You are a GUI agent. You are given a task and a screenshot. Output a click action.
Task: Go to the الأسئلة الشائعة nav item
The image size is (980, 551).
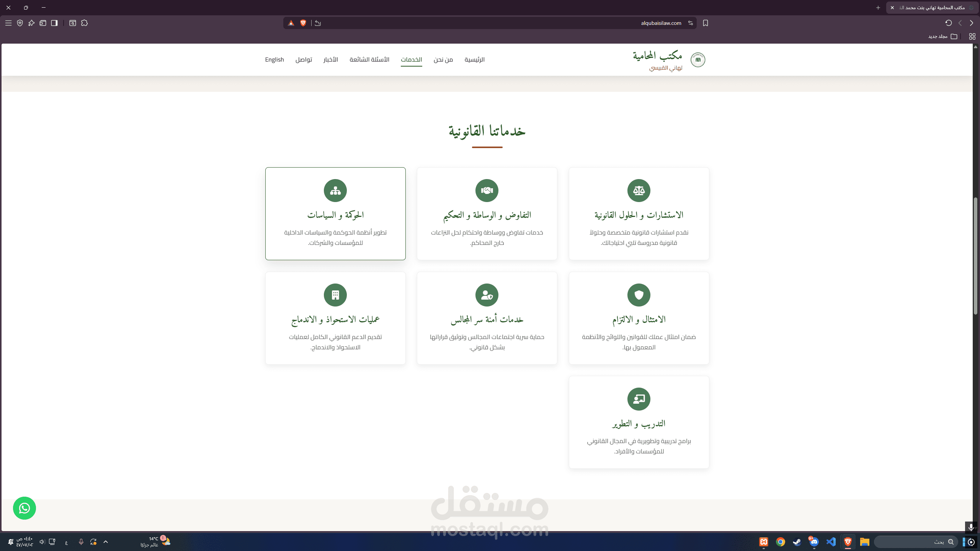click(369, 60)
